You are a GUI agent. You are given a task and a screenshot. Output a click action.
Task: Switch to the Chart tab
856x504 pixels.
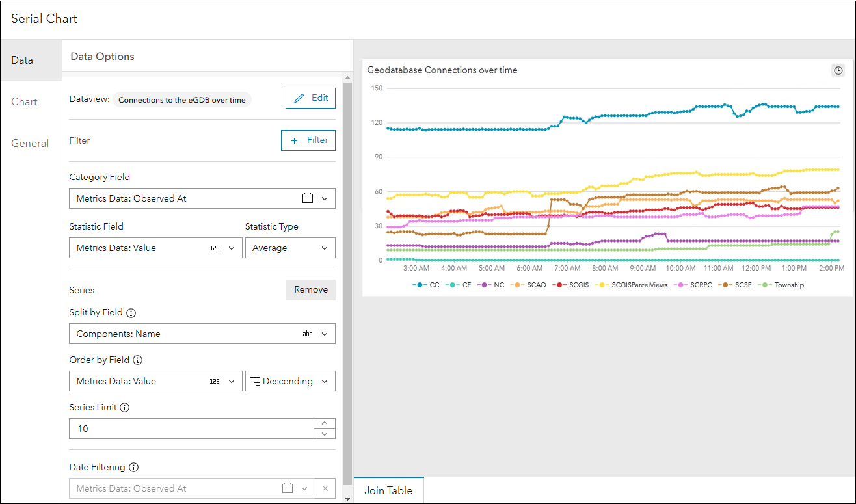25,101
